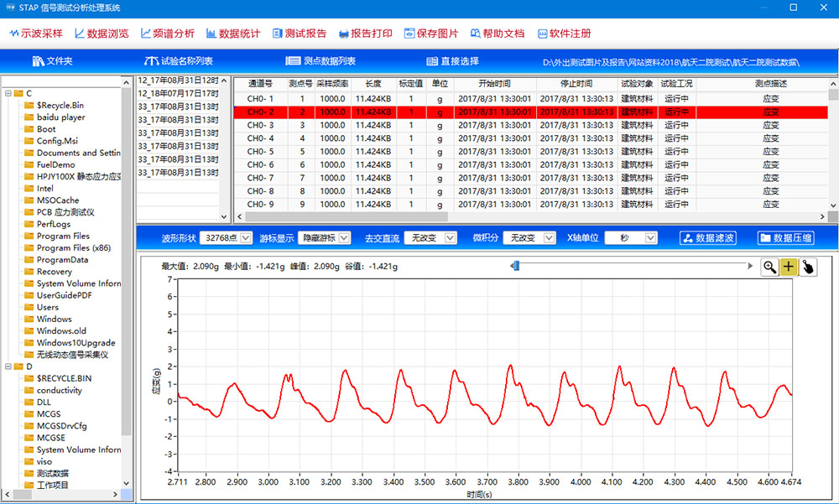Viewport: 839px width, 504px height.
Task: Select test entry 12_18年07月17日17时
Action: [x=178, y=94]
